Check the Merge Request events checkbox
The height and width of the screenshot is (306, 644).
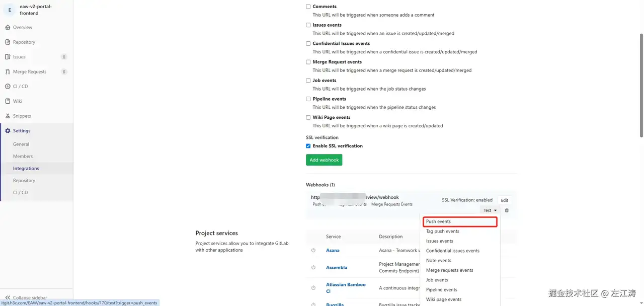click(308, 62)
